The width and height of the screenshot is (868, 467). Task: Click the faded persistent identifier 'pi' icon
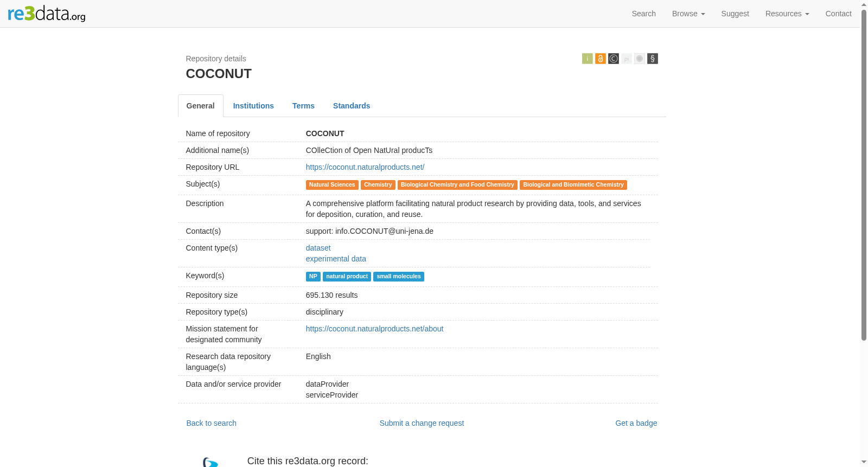(627, 59)
